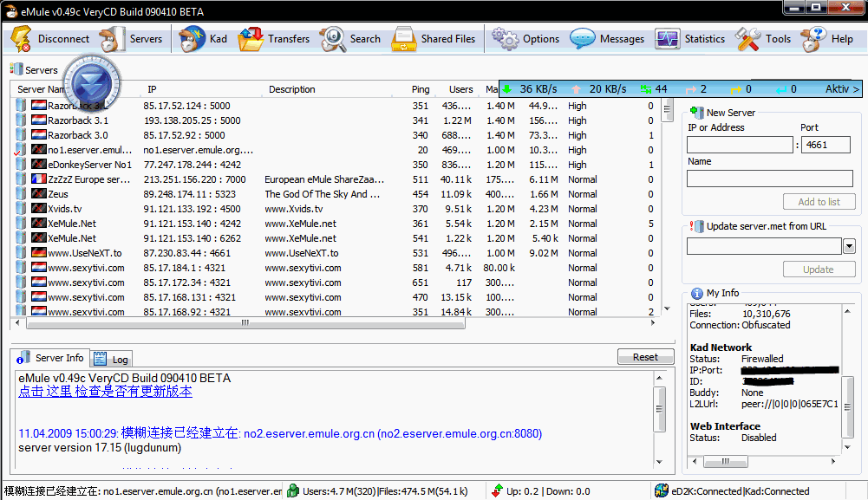Switch to the Log tab
The height and width of the screenshot is (500, 868).
coord(111,359)
